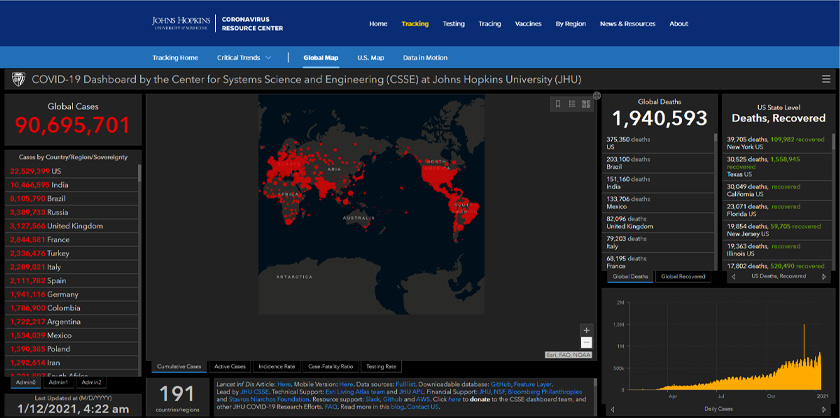Image resolution: width=840 pixels, height=418 pixels.
Task: Select the Admin1 tab
Action: (58, 382)
